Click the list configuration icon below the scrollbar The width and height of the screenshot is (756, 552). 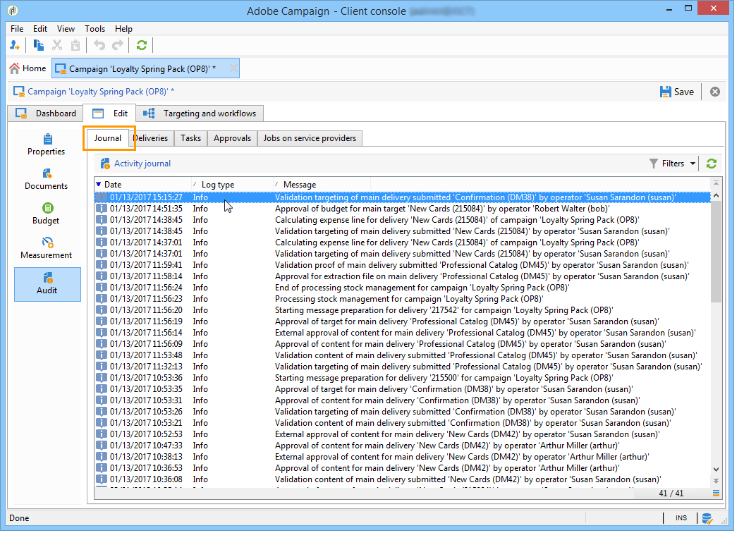coord(716,493)
